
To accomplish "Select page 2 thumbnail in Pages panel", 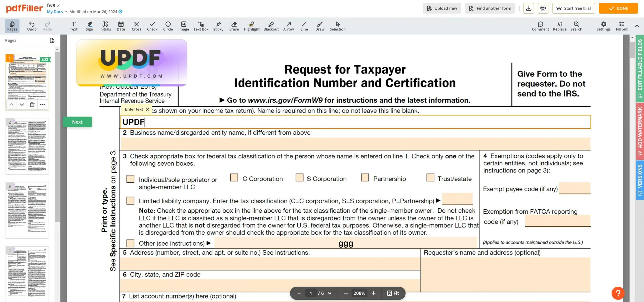I will 27,146.
